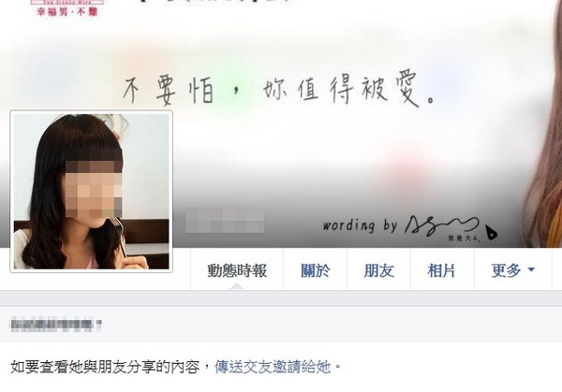Open the 朋友 friends tab
The width and height of the screenshot is (562, 392).
pyautogui.click(x=378, y=270)
